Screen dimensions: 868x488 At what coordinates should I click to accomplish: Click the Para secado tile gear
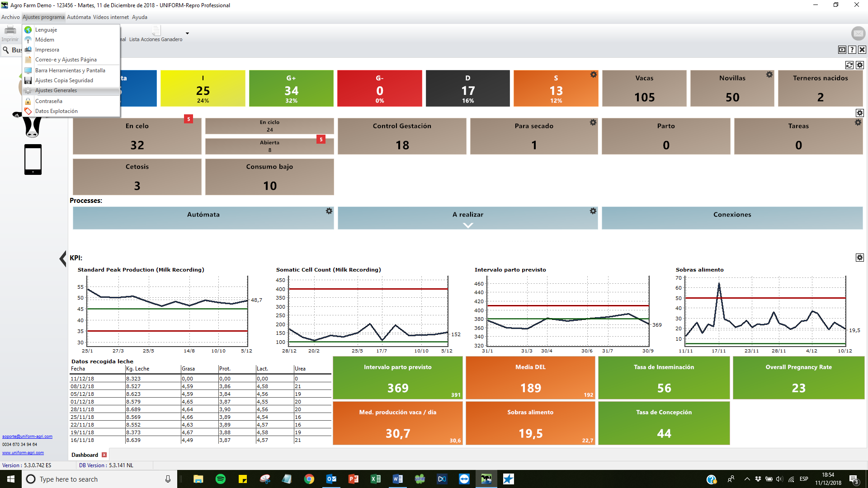tap(593, 122)
